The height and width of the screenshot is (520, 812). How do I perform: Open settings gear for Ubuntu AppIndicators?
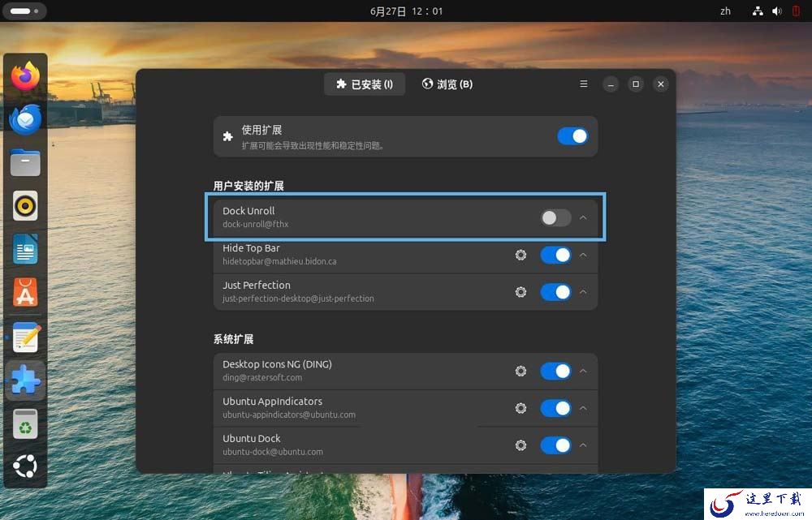point(520,408)
